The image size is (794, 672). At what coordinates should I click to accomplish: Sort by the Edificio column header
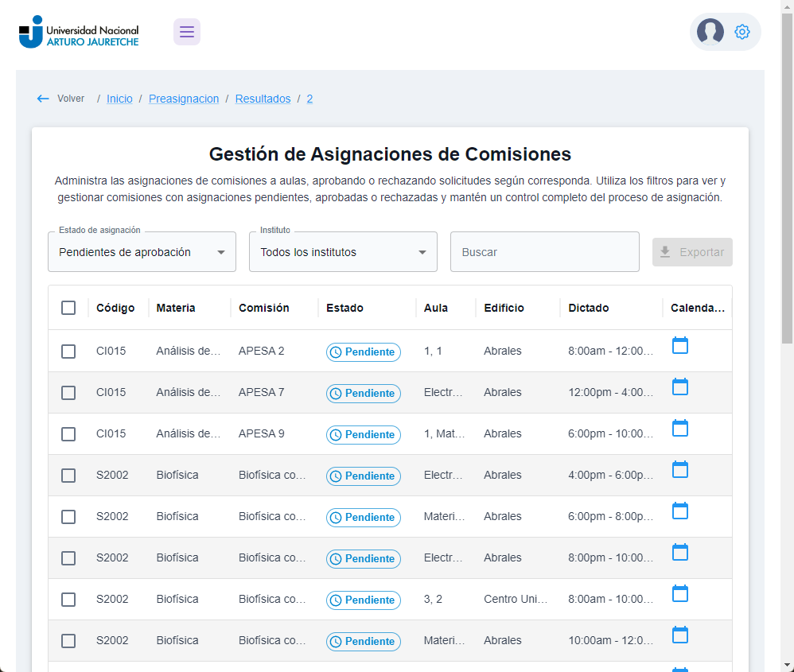coord(504,308)
